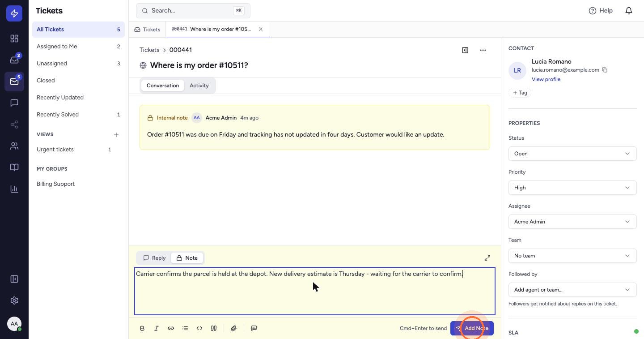
Task: Insert a blockquote in the note
Action: [214, 328]
